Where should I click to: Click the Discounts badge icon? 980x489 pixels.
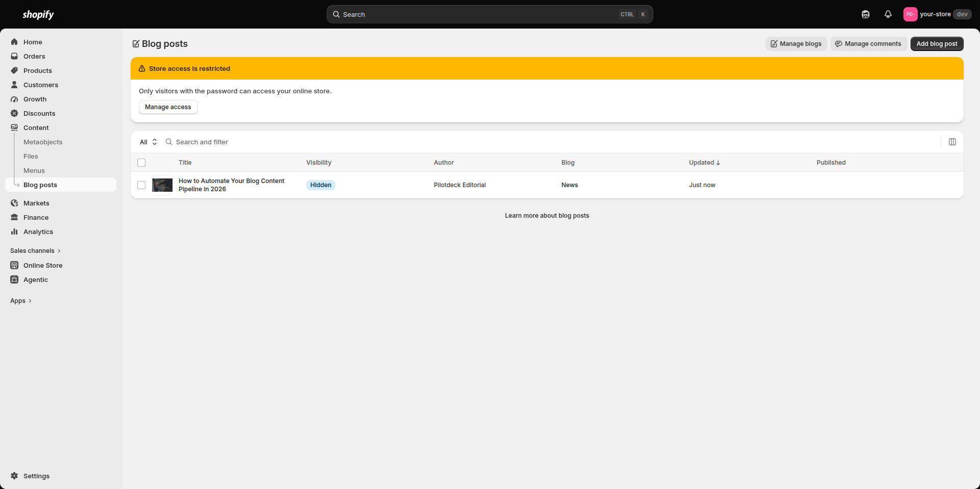[14, 113]
